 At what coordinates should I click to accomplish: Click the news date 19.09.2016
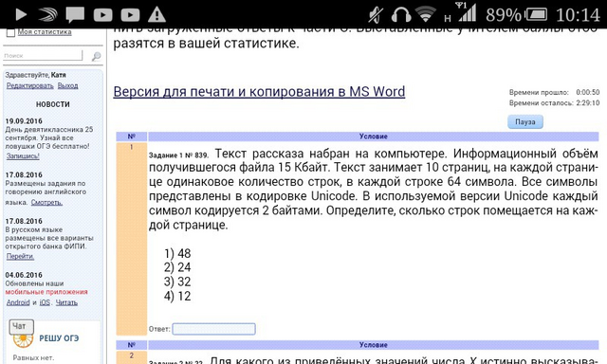tap(24, 121)
